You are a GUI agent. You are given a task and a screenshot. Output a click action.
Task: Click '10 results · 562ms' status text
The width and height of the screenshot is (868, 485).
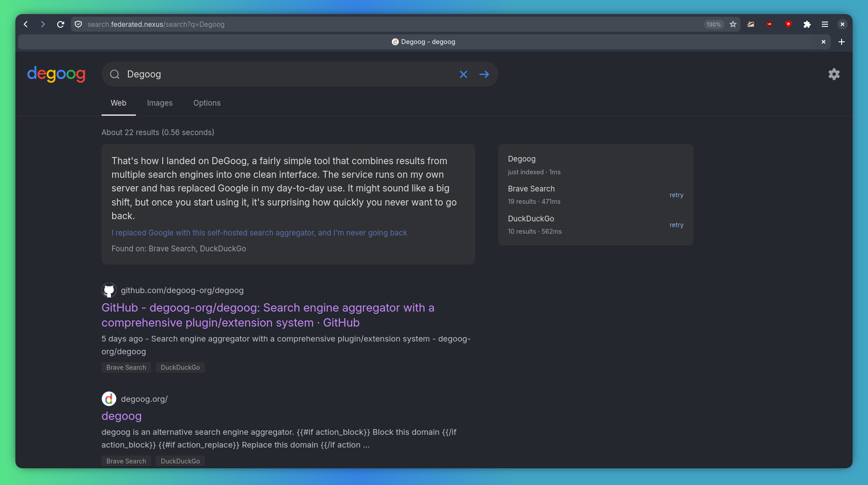(535, 231)
